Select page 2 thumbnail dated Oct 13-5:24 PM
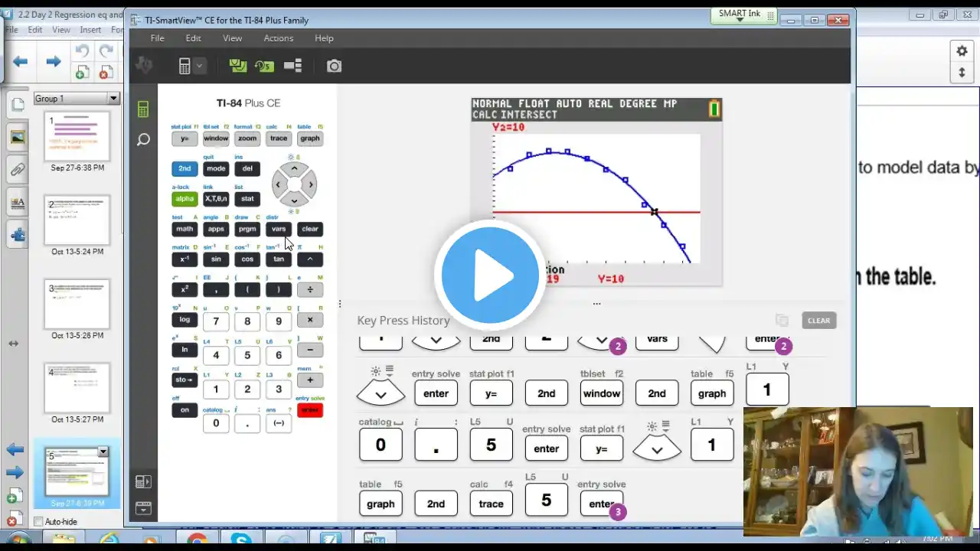The image size is (980, 551). tap(77, 220)
